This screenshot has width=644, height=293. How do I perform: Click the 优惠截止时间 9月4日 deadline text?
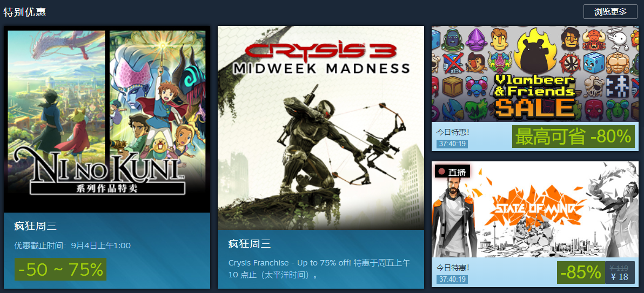(72, 246)
